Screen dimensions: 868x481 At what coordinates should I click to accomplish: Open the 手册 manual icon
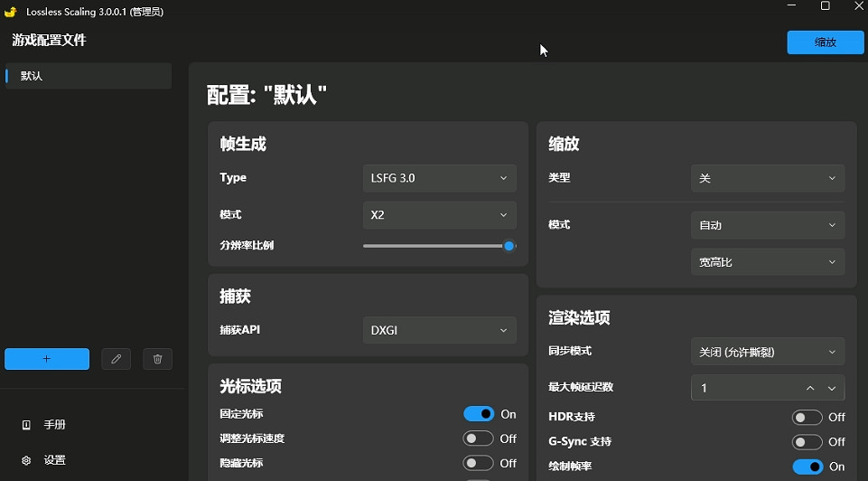coord(26,425)
